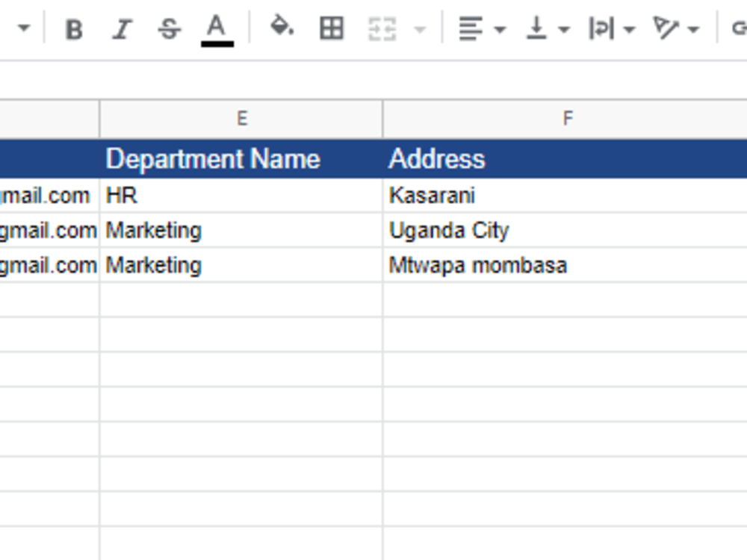Viewport: 747px width, 560px height.
Task: Open the horizontal align options
Action: pyautogui.click(x=471, y=28)
